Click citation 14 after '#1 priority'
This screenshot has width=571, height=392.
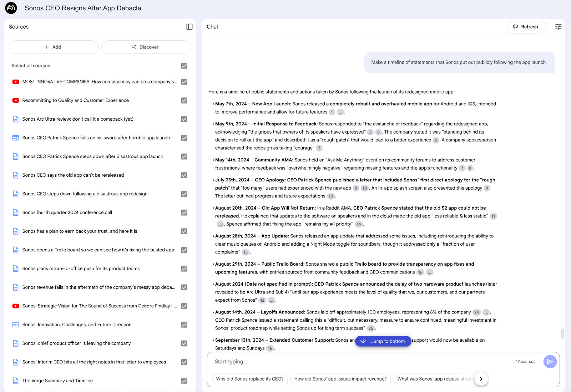(x=359, y=224)
